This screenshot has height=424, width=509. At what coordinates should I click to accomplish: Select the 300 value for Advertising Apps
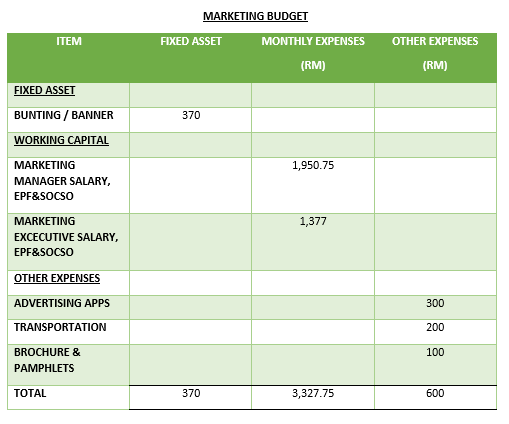(x=435, y=303)
